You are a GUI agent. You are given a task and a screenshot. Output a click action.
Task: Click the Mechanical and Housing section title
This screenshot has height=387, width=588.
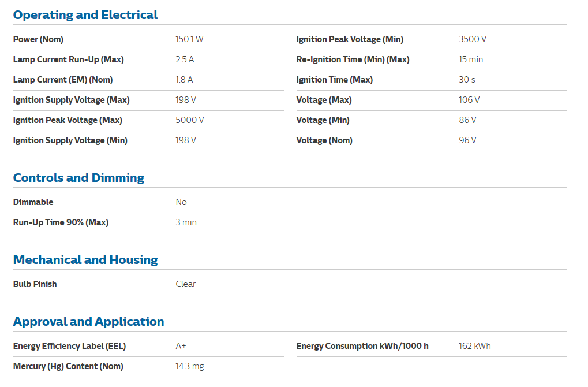pyautogui.click(x=85, y=260)
